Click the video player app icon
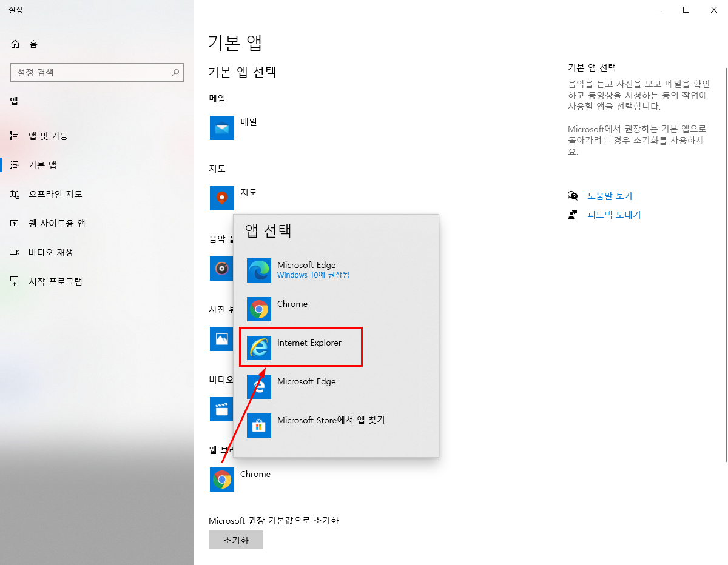Image resolution: width=728 pixels, height=565 pixels. [221, 409]
